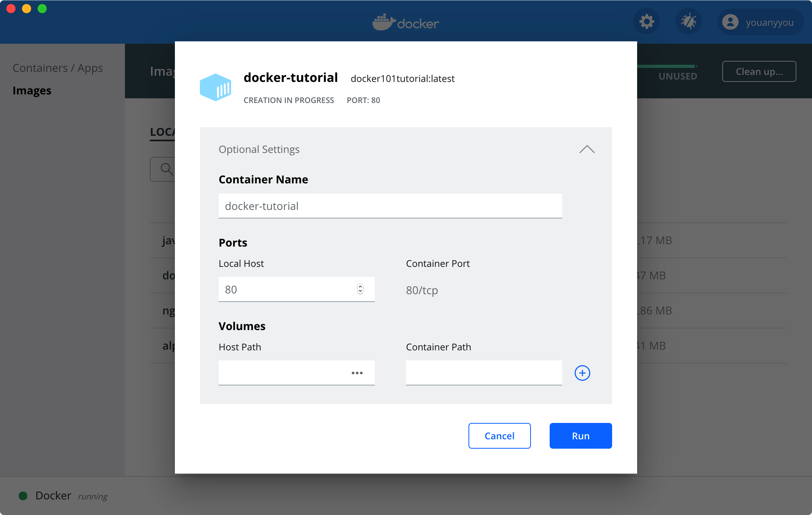Click the Clean up... button
The image size is (812, 515).
tap(759, 71)
